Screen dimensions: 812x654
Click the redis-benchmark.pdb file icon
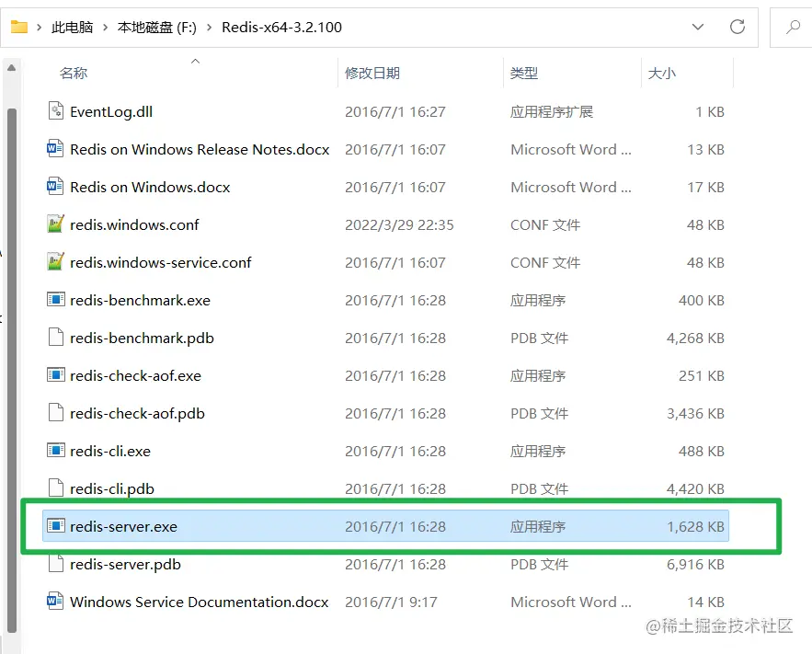[x=56, y=337]
